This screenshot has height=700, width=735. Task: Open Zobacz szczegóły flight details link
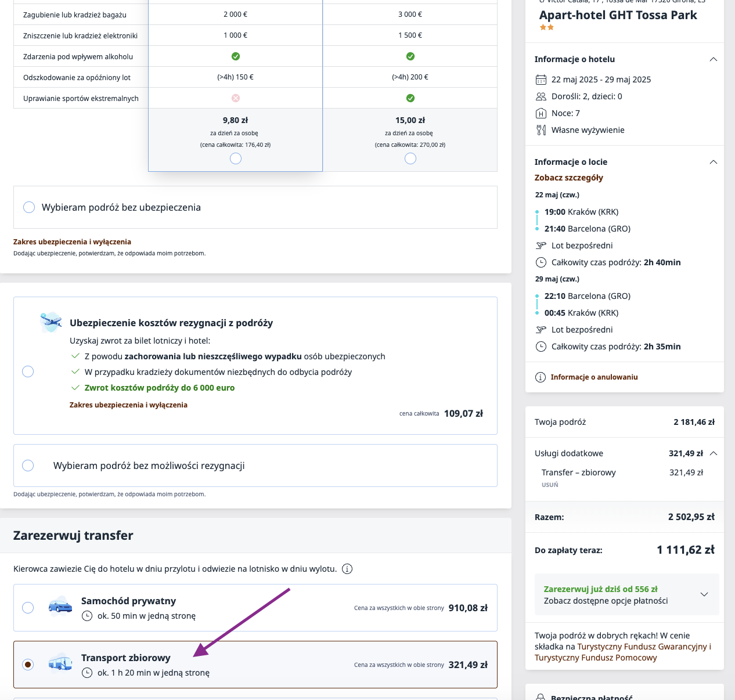(x=569, y=178)
